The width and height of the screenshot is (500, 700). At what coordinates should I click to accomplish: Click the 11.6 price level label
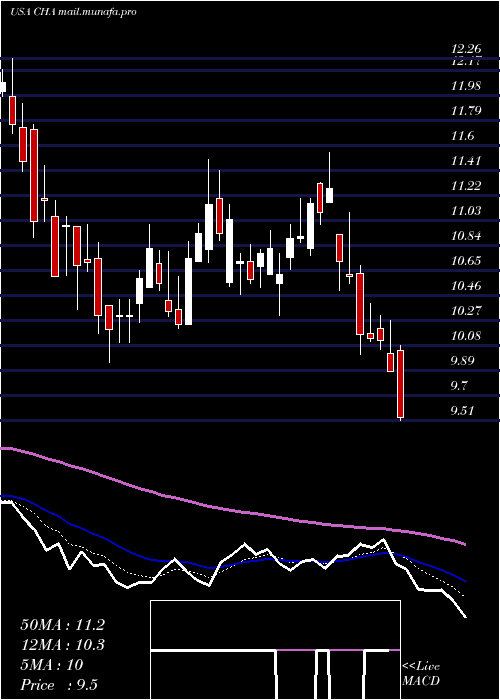(x=462, y=135)
